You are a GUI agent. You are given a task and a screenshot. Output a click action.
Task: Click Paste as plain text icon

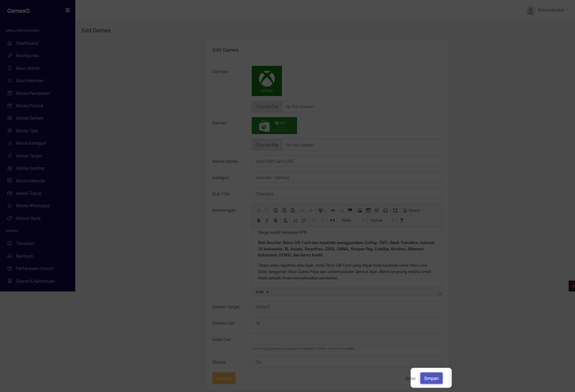pyautogui.click(x=284, y=210)
